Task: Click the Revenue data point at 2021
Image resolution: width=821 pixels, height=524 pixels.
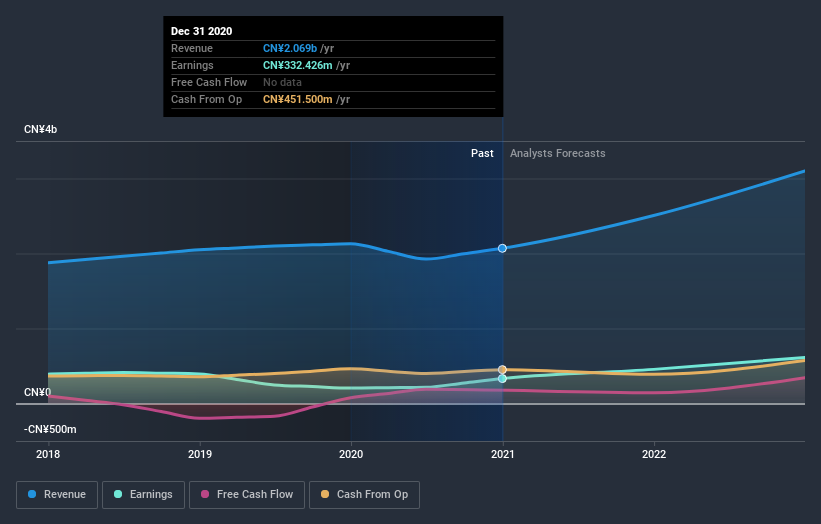Action: pos(502,248)
